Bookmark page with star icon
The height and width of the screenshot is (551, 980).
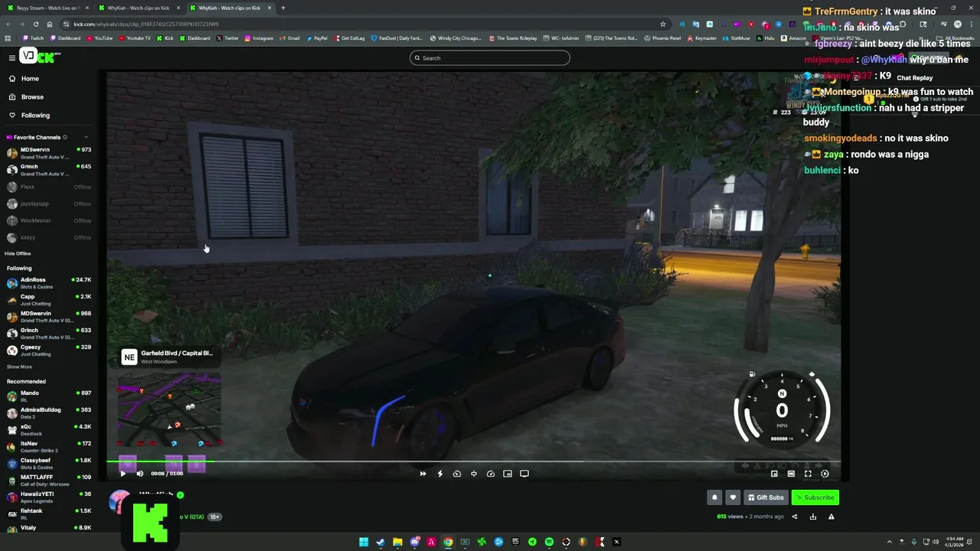tap(662, 24)
